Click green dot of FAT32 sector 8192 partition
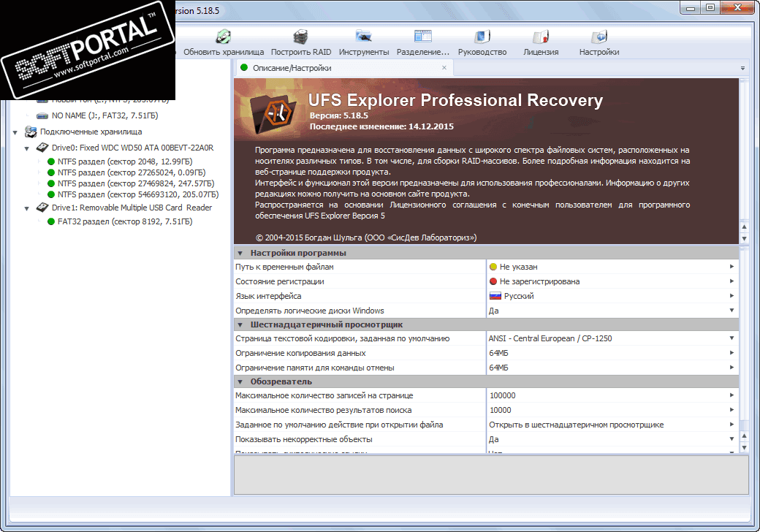The width and height of the screenshot is (760, 532). click(x=51, y=221)
